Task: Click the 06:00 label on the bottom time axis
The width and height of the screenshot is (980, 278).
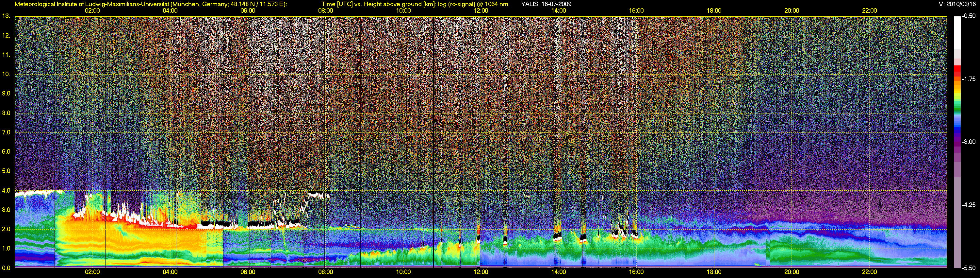Action: (248, 272)
